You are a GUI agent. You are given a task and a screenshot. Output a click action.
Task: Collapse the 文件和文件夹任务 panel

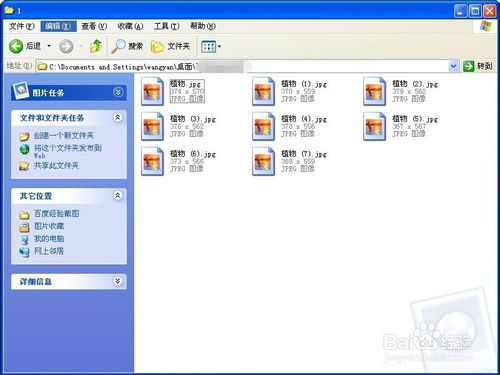click(118, 117)
